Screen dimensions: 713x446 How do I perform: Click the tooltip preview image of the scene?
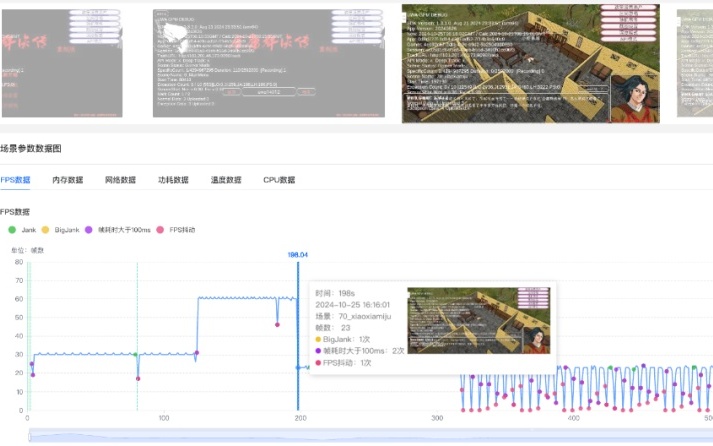click(479, 321)
